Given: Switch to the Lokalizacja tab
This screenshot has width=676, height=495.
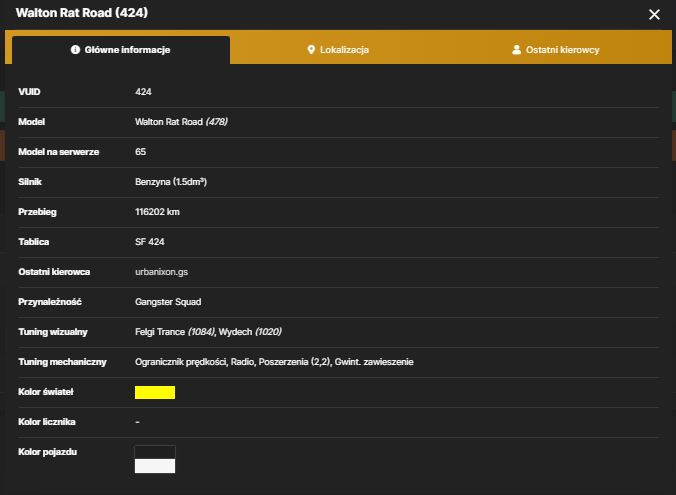Looking at the screenshot, I should pyautogui.click(x=338, y=50).
